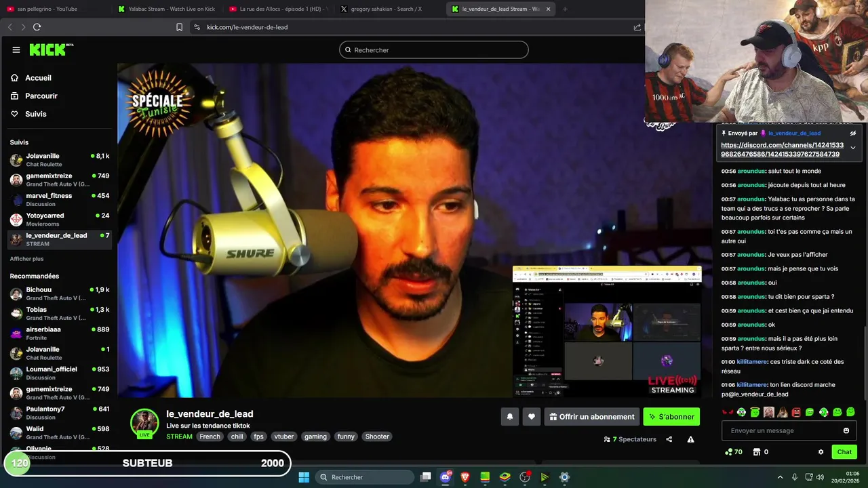868x488 pixels.
Task: Open marvel_fitness in followed channels
Action: pyautogui.click(x=60, y=199)
